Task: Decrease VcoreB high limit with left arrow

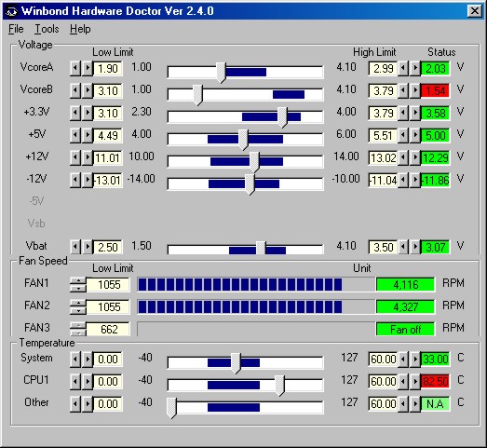Action: pos(403,90)
